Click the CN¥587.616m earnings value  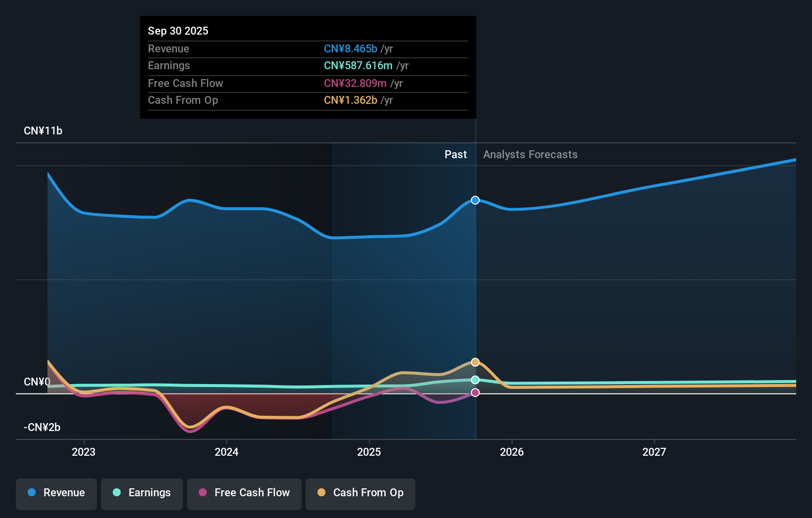358,66
